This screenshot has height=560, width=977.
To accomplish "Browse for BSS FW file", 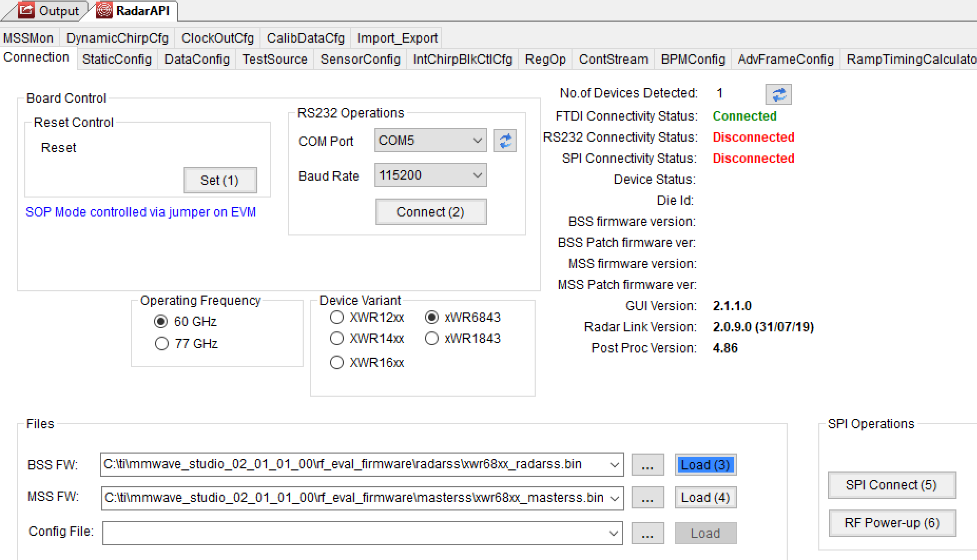I will coord(647,465).
